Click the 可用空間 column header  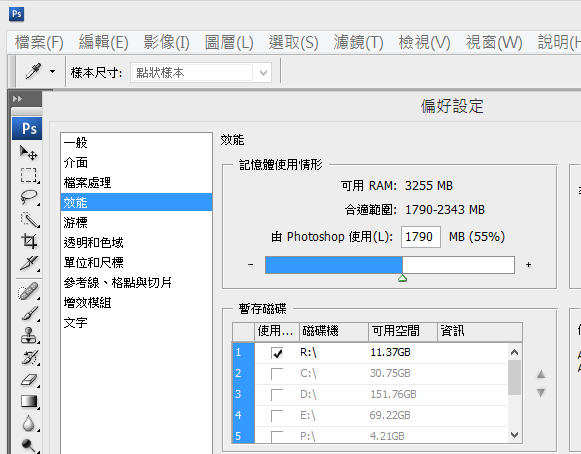coord(403,331)
